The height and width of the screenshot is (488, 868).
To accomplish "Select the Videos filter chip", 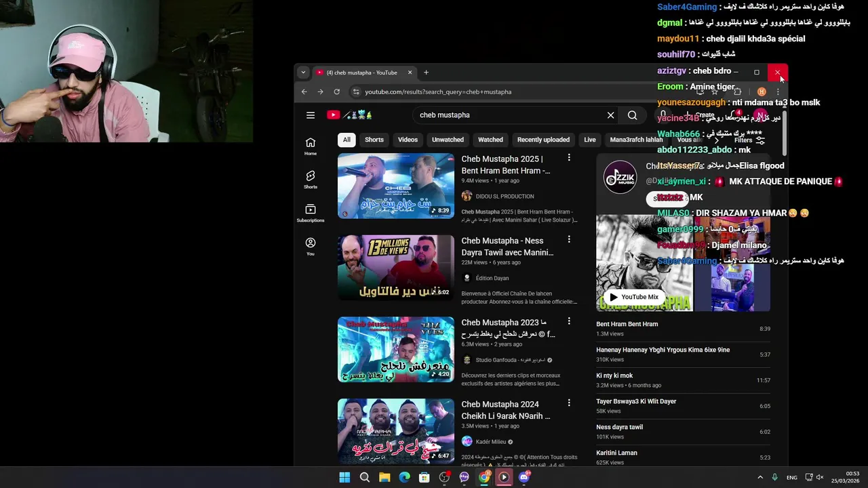I will (x=408, y=140).
